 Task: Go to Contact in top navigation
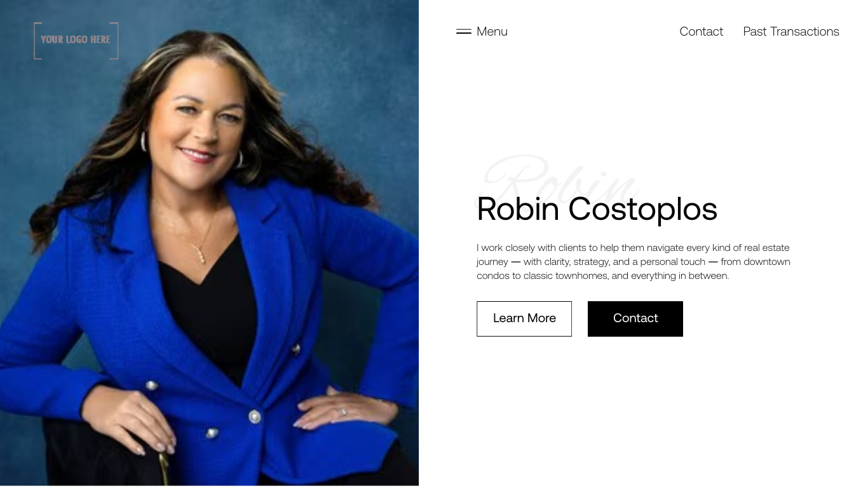[x=701, y=31]
